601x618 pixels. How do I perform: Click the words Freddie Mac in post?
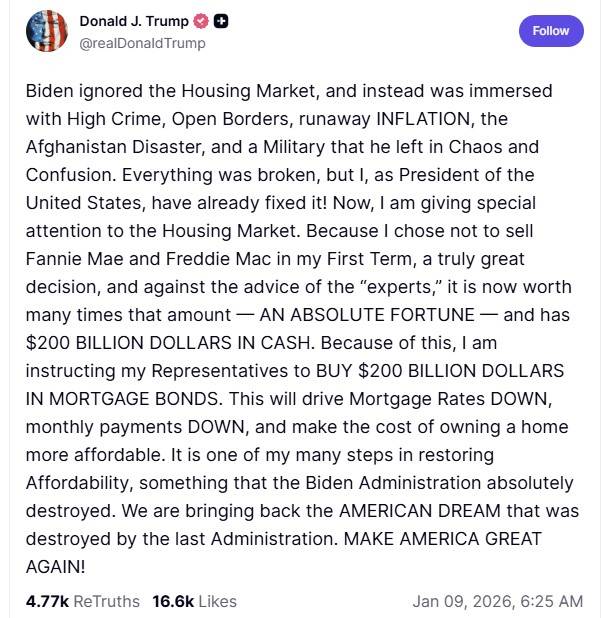(200, 258)
